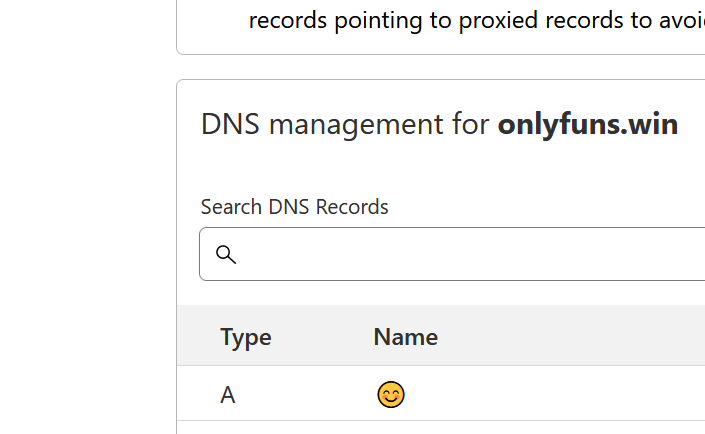Sort by the Name column header
This screenshot has width=705, height=434.
(405, 337)
